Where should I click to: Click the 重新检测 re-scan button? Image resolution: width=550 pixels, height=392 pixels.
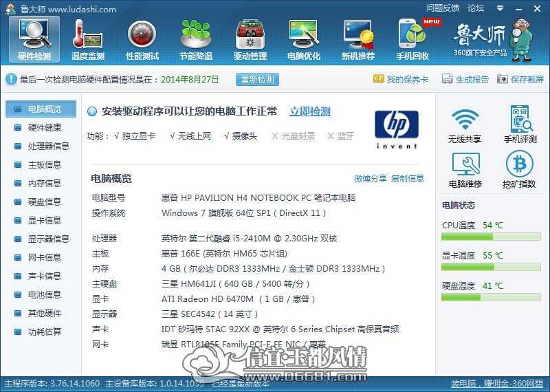[257, 80]
